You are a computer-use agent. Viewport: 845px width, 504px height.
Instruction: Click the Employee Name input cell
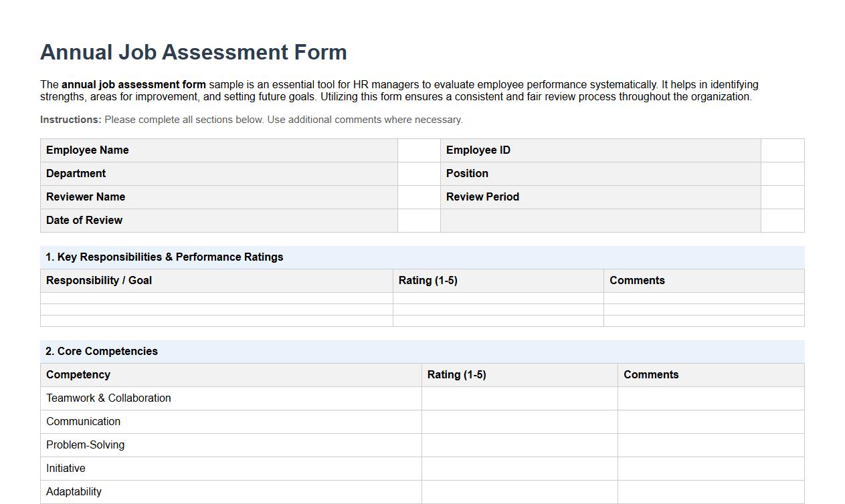(x=419, y=150)
